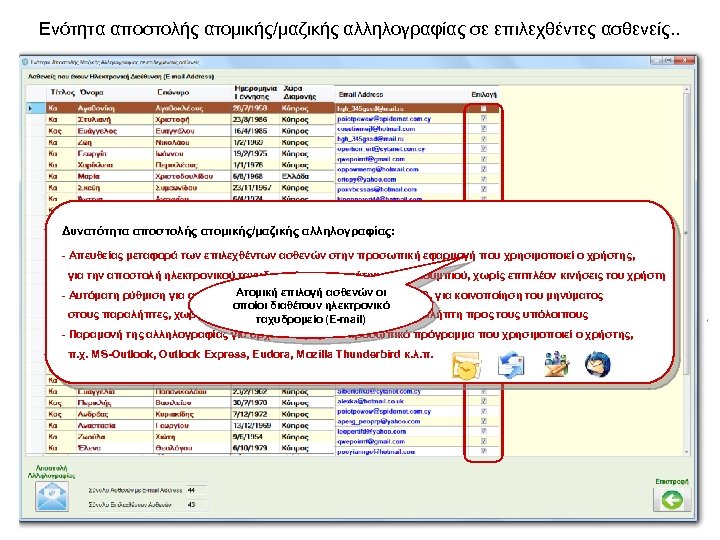Click scrollbar up arrow of patient list
Viewport: 720px width, 540px height.
[x=686, y=90]
